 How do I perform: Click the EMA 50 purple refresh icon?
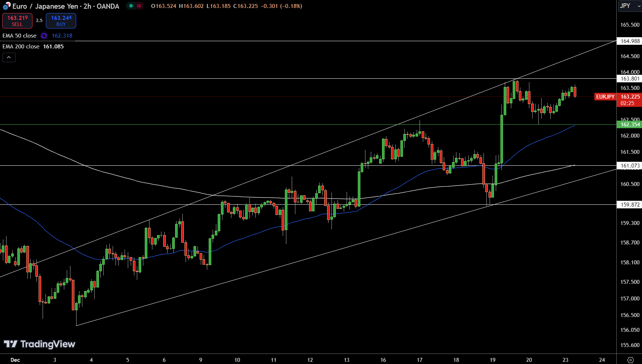[x=44, y=35]
